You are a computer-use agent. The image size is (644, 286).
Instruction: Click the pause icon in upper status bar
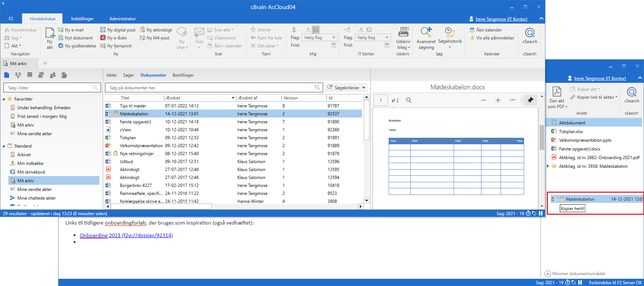541,213
